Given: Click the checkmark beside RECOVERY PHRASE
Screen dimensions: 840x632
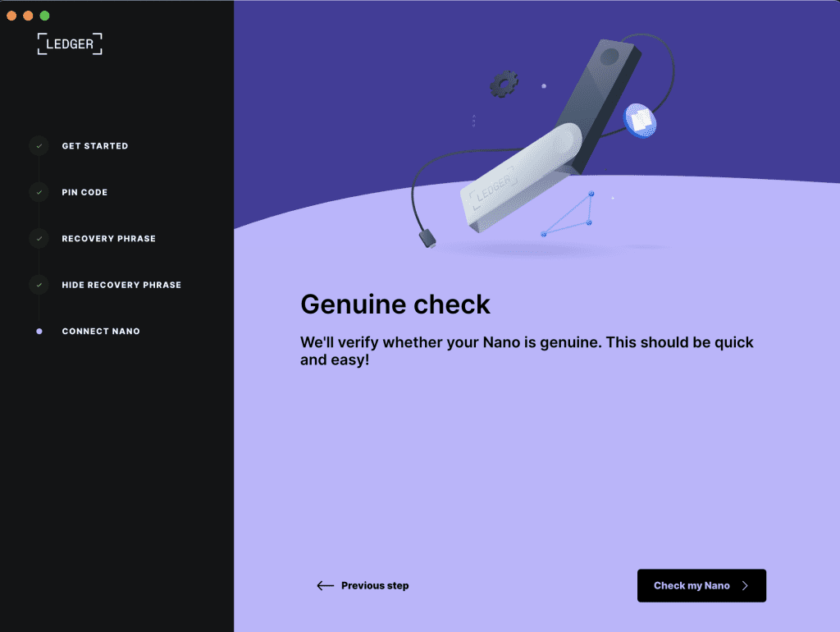Looking at the screenshot, I should 39,238.
